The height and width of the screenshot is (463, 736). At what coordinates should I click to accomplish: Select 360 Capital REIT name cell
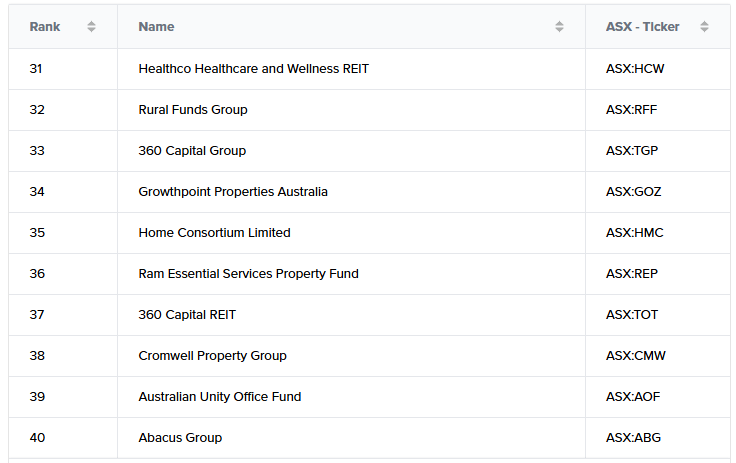pos(187,315)
